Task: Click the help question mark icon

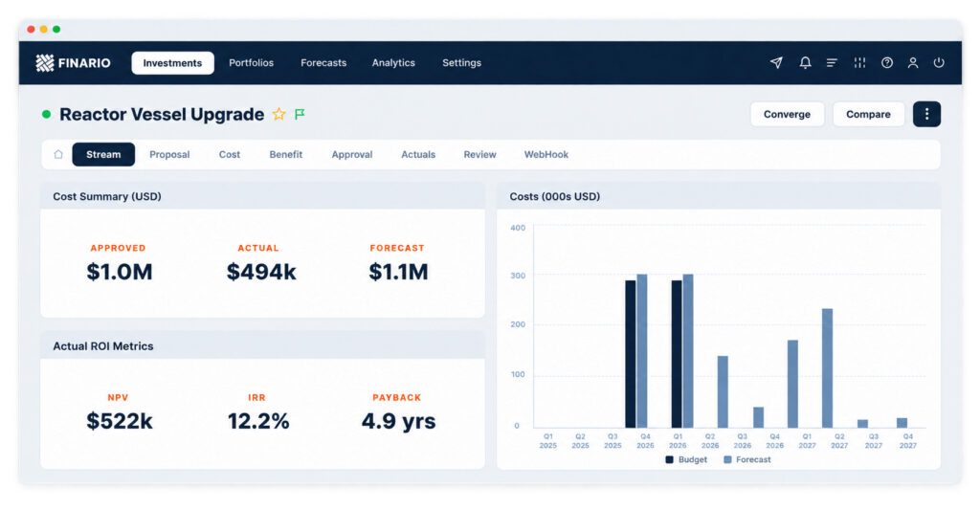Action: [887, 62]
